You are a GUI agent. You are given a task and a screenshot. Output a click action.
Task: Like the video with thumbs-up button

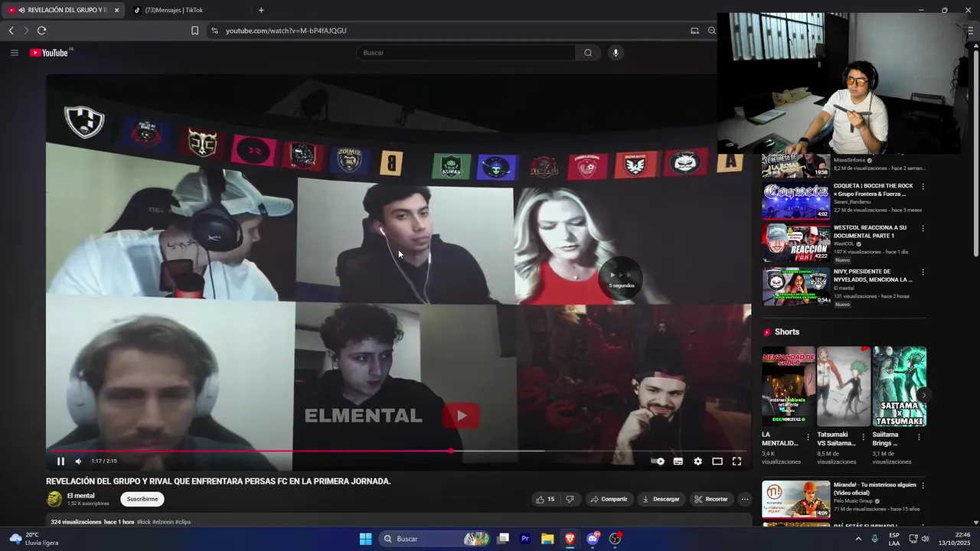point(545,499)
